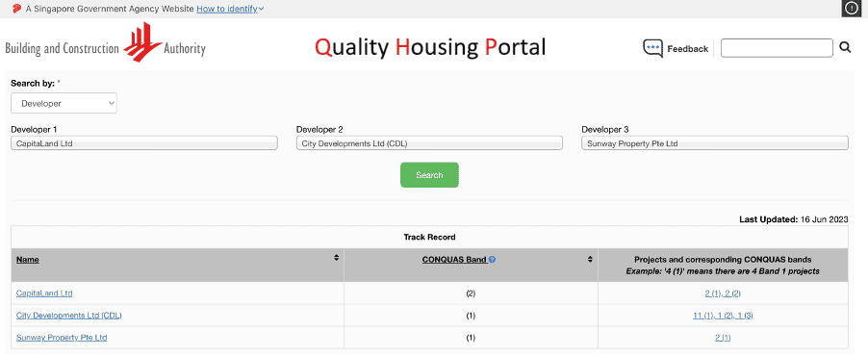The image size is (868, 356).
Task: Click the CONQUAS Band help icon
Action: point(492,259)
